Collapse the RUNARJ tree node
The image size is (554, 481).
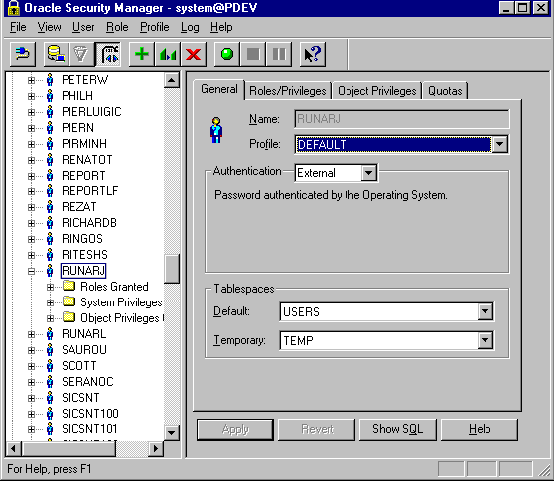pos(31,271)
